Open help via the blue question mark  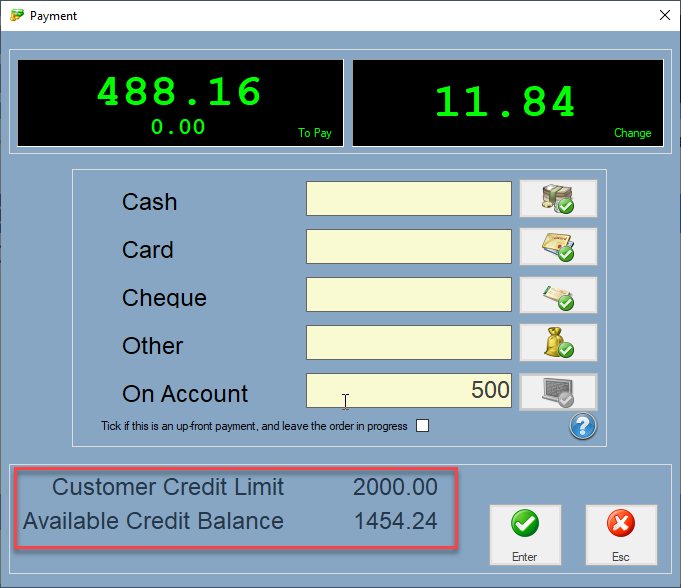click(583, 427)
